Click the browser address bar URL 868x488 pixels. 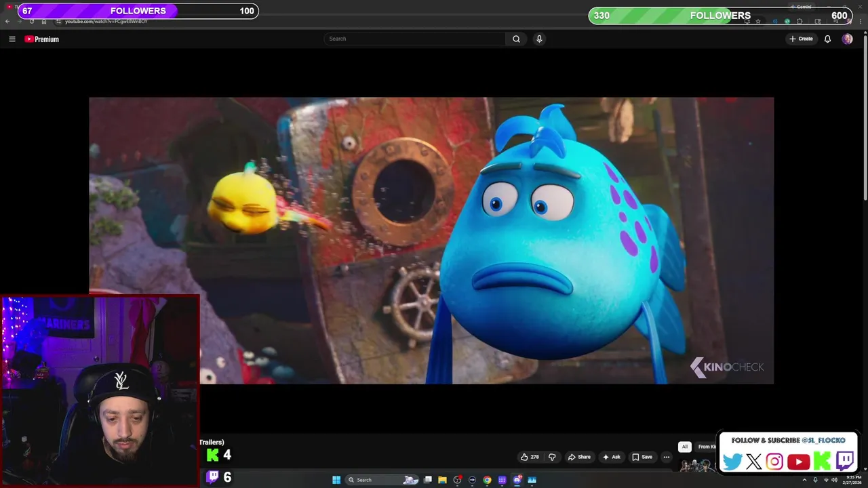click(106, 21)
